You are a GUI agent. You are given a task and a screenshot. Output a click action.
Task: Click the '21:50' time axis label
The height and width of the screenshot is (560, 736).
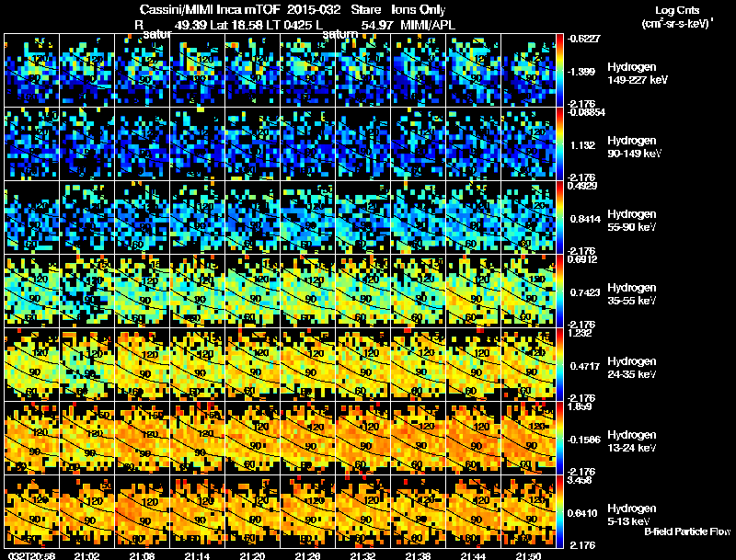click(528, 555)
